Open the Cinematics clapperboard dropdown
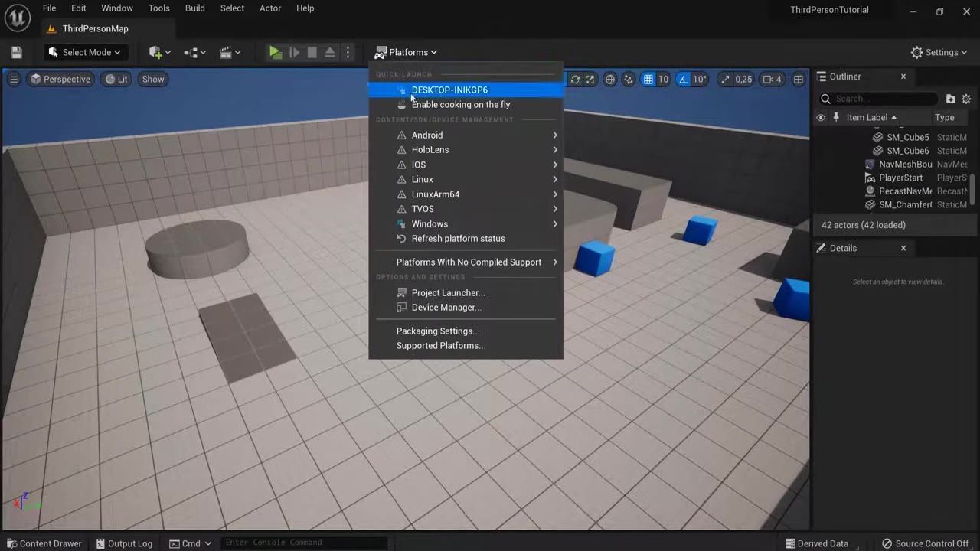 (230, 52)
